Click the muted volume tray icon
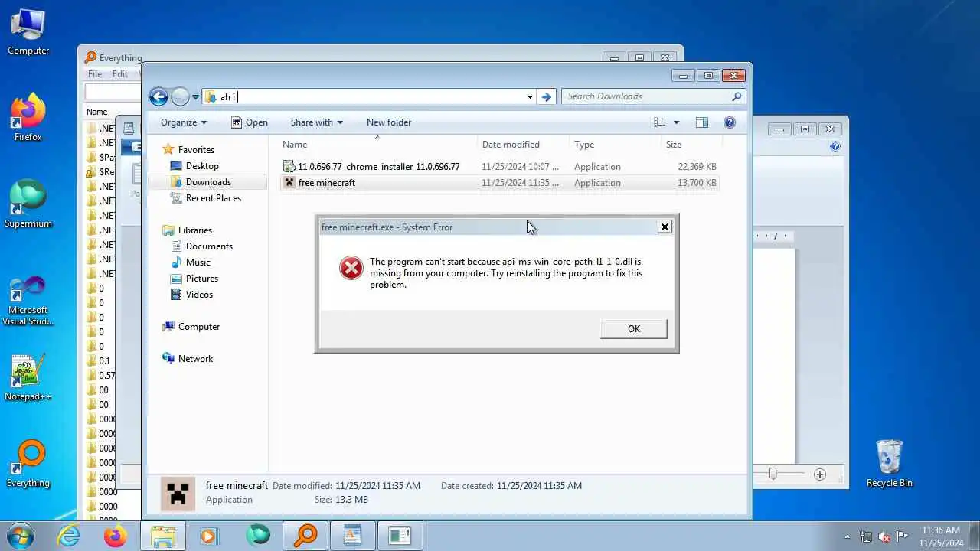 click(884, 536)
